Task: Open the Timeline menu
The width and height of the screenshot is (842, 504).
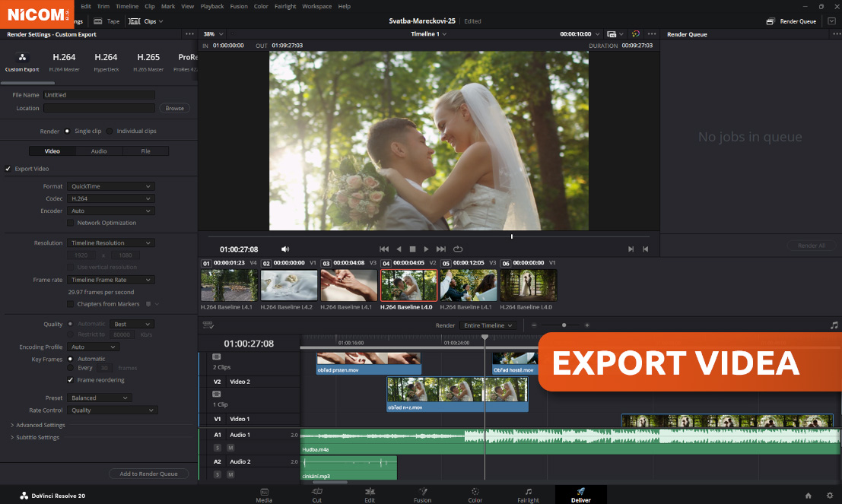Action: pyautogui.click(x=127, y=6)
